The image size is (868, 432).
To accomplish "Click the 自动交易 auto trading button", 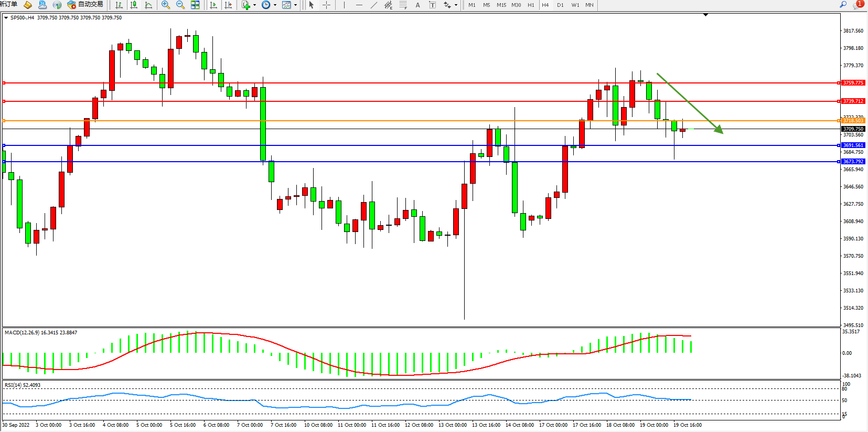I will click(x=85, y=5).
